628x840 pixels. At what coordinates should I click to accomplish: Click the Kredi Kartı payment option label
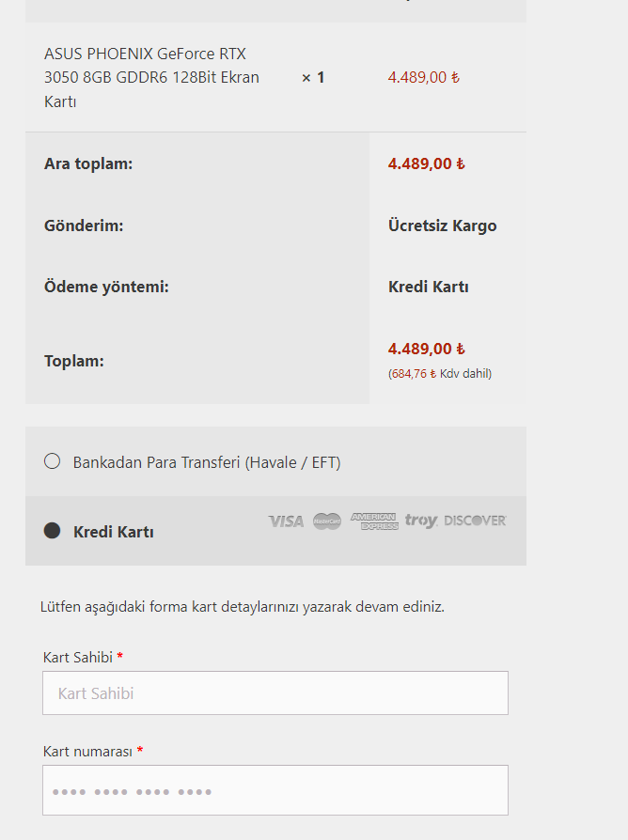coord(114,532)
